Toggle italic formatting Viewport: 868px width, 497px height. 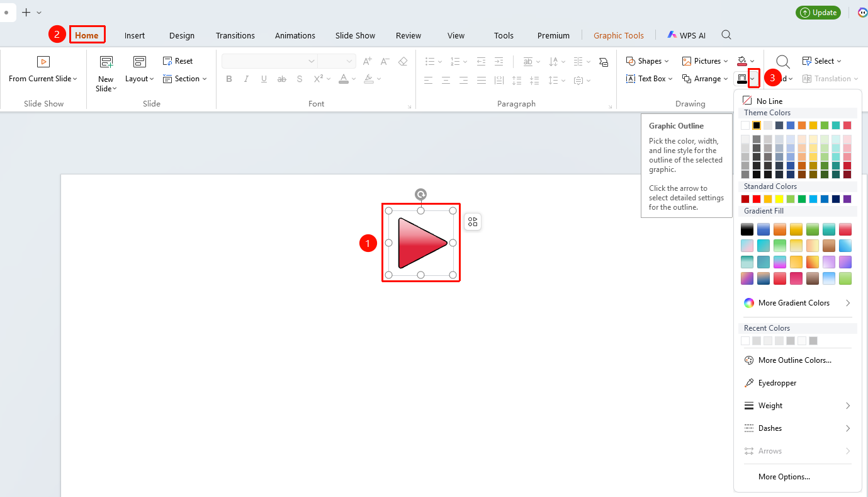(247, 79)
